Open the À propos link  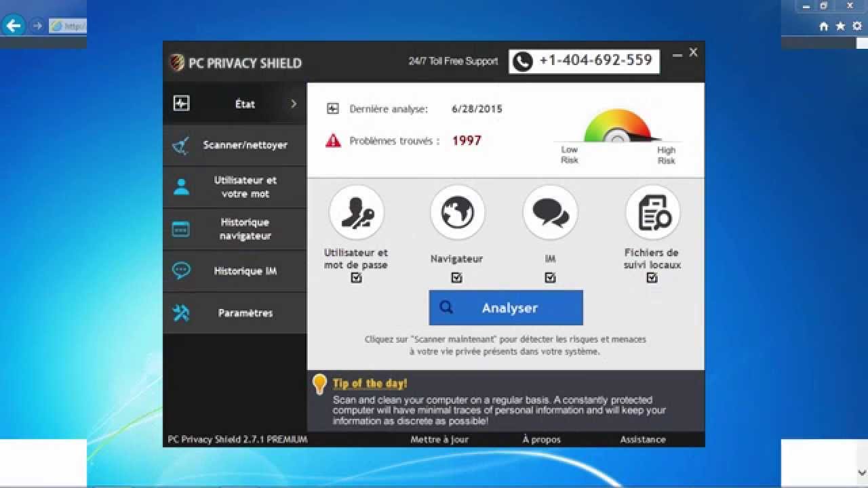(542, 439)
